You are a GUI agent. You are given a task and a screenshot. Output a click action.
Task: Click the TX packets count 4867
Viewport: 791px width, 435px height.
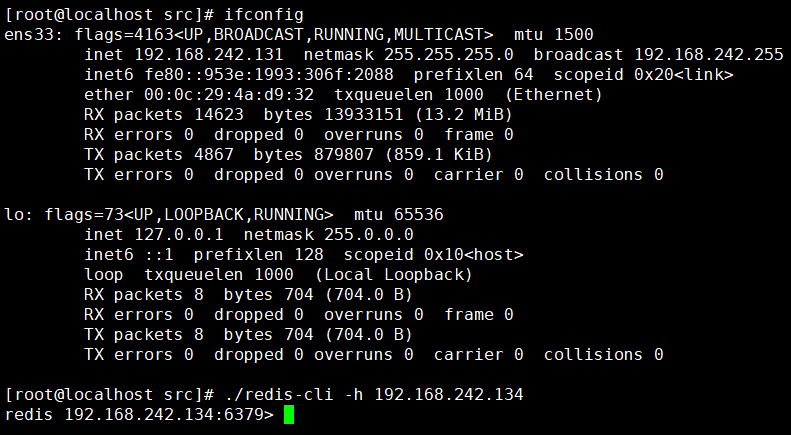[214, 154]
